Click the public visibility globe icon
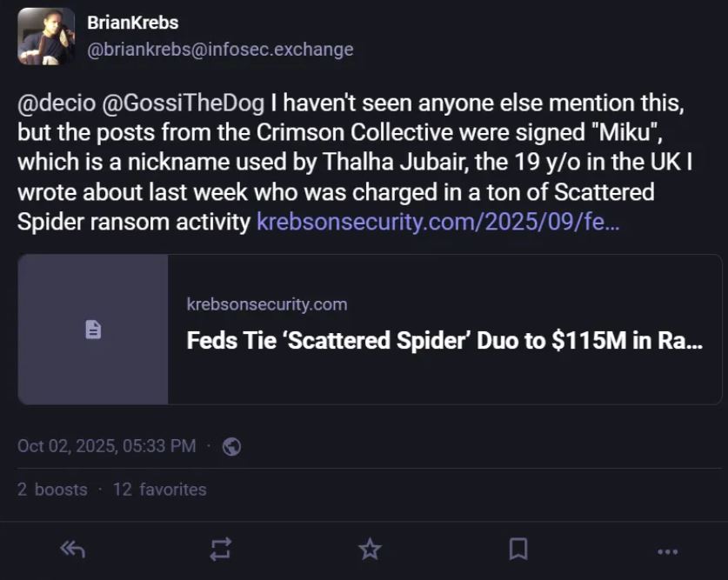The width and height of the screenshot is (728, 580). click(231, 446)
